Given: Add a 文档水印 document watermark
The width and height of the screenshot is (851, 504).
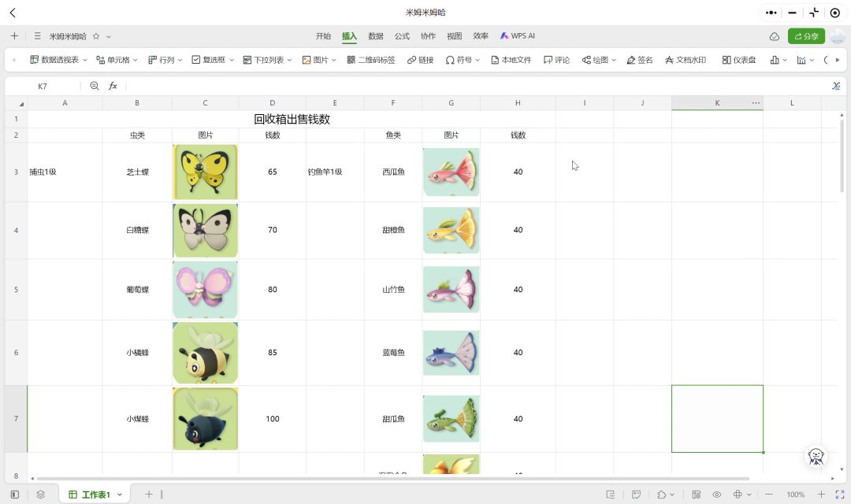Looking at the screenshot, I should pyautogui.click(x=685, y=60).
